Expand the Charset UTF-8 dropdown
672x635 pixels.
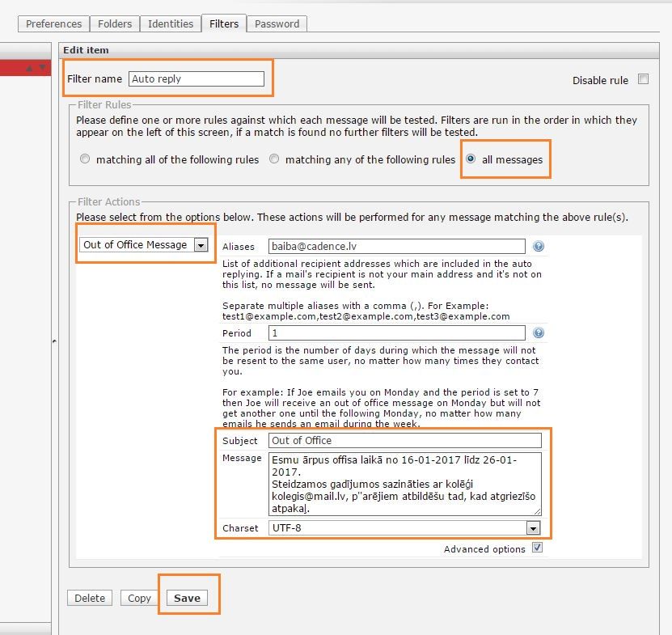(532, 528)
